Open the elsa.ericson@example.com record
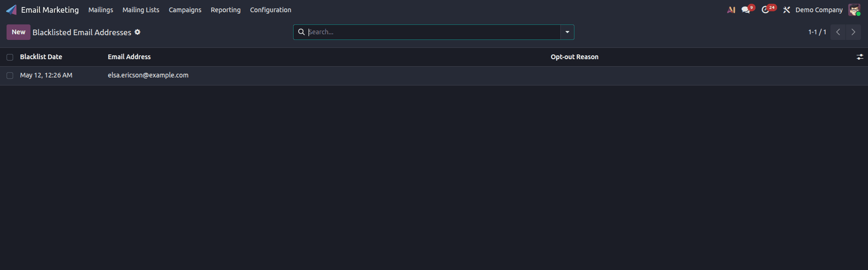 click(148, 75)
